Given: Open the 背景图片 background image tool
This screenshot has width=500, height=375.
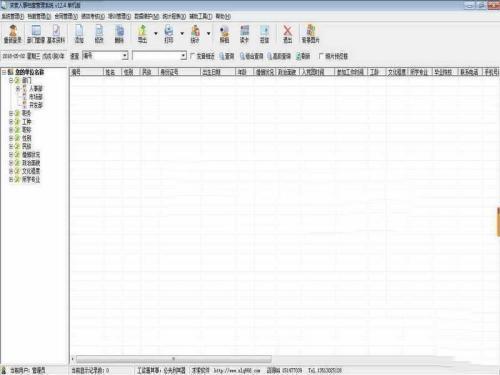Looking at the screenshot, I should click(x=311, y=34).
